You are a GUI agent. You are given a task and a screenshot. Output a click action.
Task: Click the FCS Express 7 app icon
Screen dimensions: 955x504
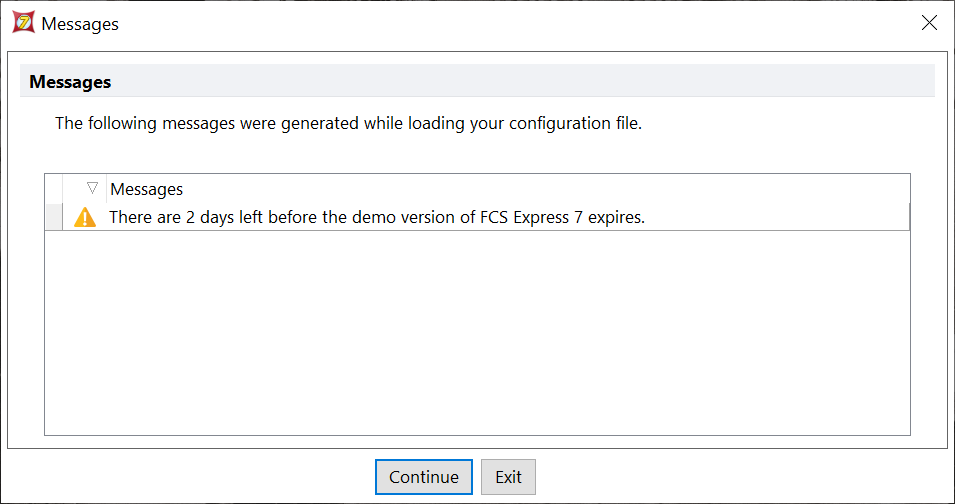(x=24, y=23)
